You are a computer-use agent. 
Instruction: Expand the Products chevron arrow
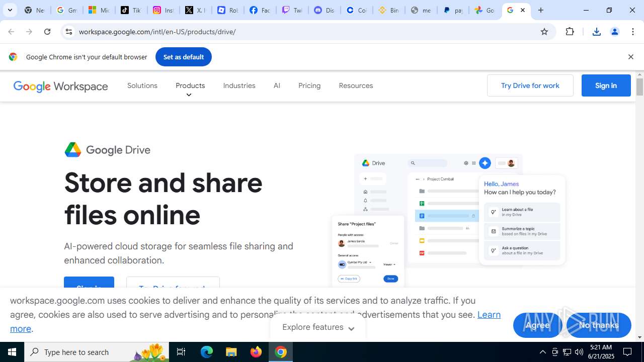189,95
